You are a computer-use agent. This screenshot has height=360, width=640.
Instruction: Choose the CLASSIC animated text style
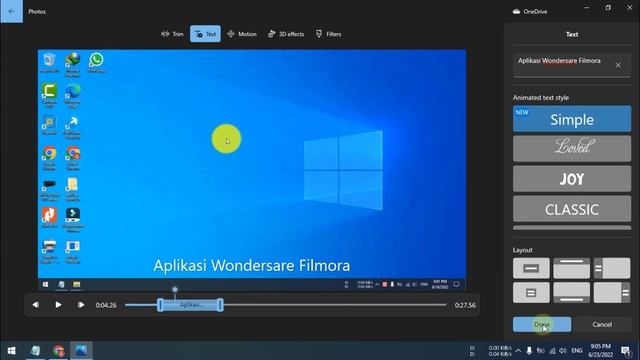pyautogui.click(x=572, y=209)
